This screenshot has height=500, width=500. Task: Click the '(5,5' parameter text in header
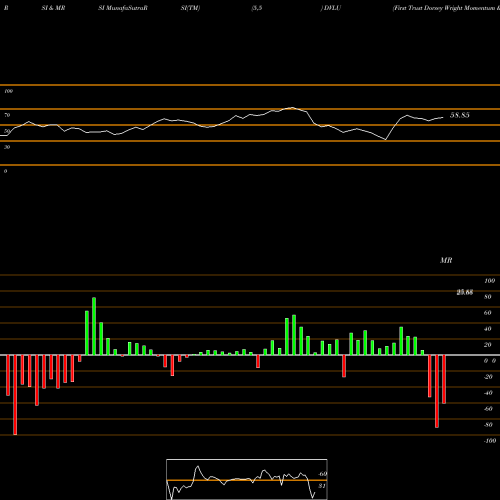pos(257,8)
